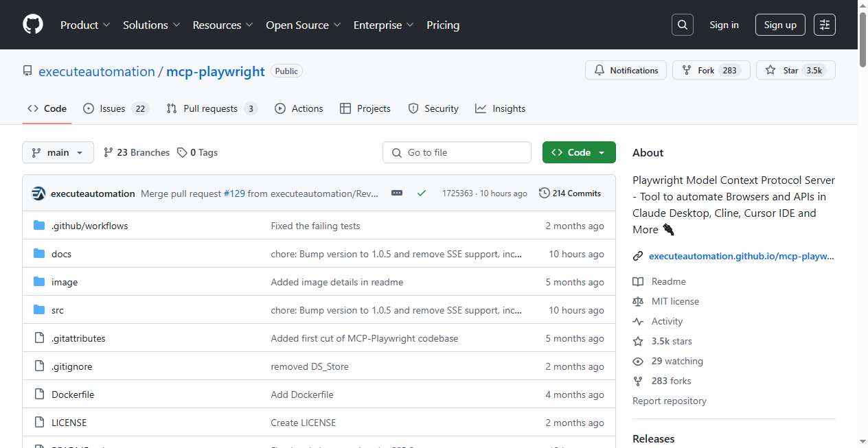
Task: Open the 'removed DS_Store' commit message
Action: 310,366
